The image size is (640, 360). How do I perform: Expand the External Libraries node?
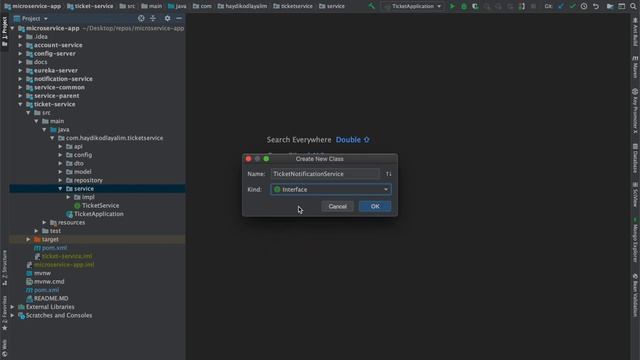point(12,307)
